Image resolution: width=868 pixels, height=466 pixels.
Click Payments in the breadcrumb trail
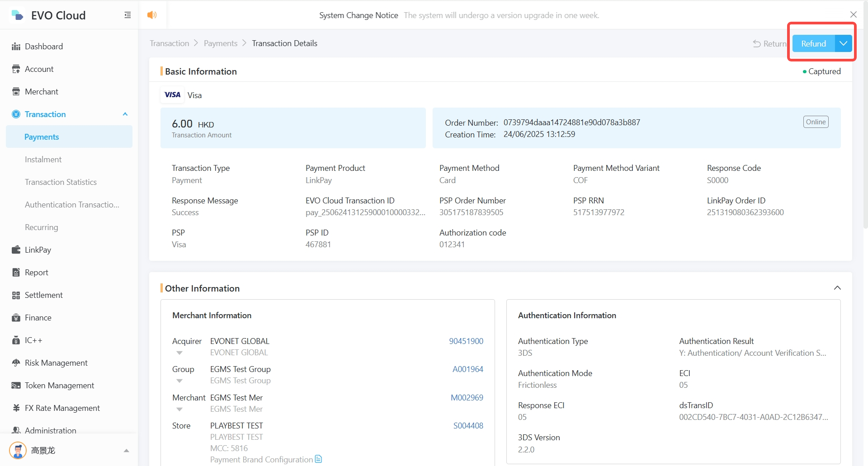(x=220, y=43)
